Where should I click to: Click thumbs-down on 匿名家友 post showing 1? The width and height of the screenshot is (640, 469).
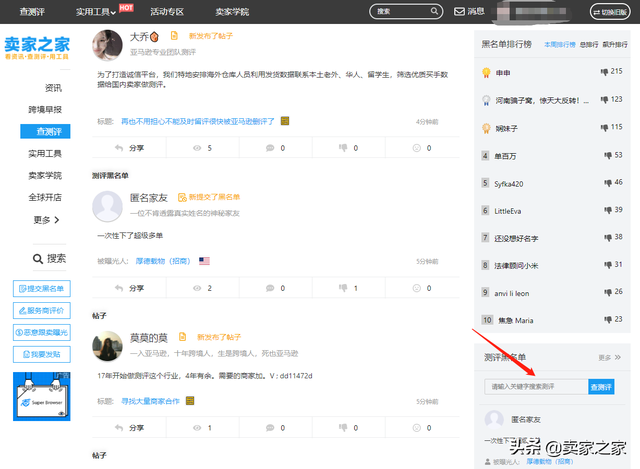tap(343, 288)
